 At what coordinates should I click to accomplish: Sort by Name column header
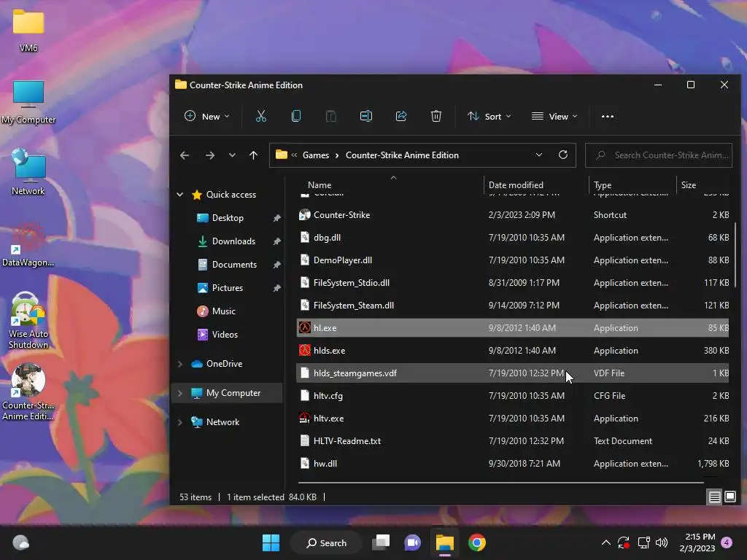point(391,184)
